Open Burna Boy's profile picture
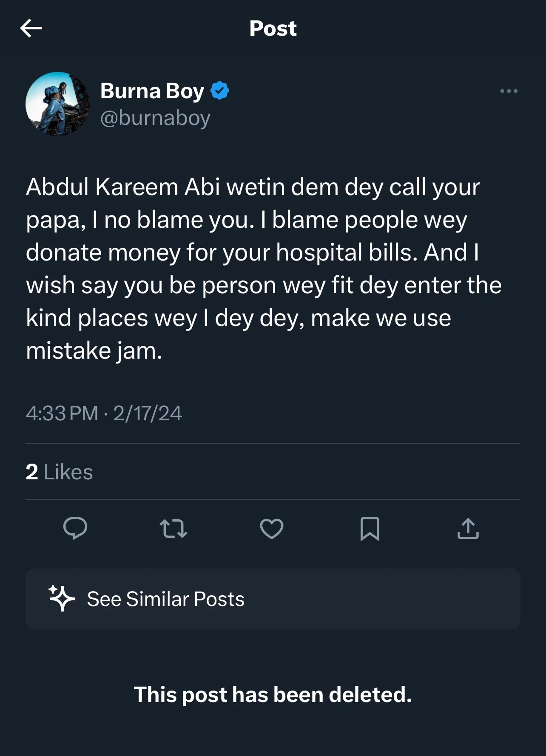This screenshot has height=756, width=546. 58,104
